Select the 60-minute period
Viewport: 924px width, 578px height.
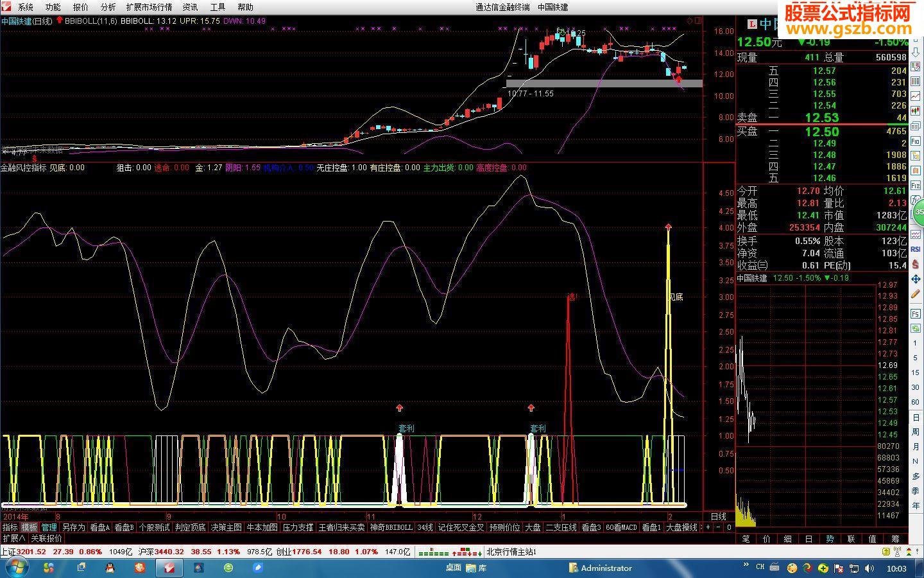tap(916, 403)
